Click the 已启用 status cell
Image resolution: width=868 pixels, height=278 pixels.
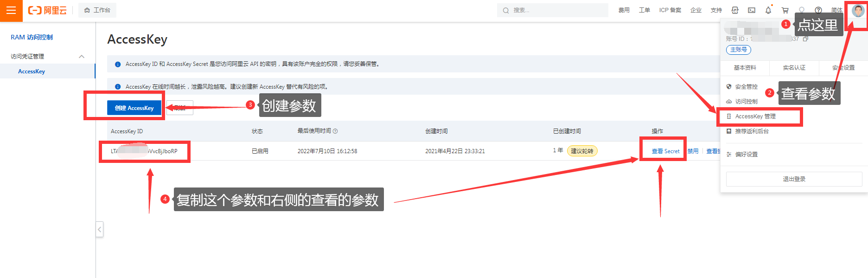260,151
